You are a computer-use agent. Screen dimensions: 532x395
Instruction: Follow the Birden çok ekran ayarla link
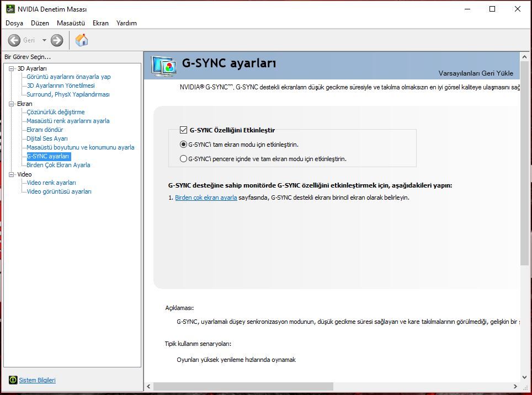[x=206, y=197]
